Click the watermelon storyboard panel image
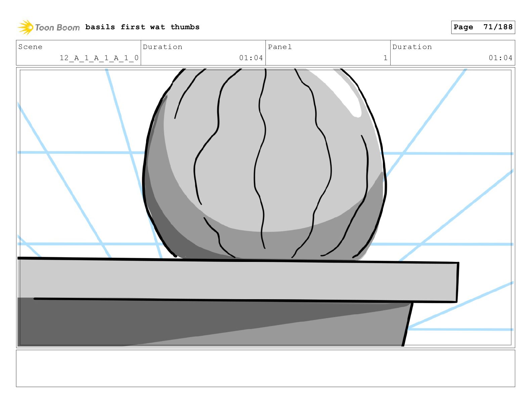This screenshot has height=411, width=532. point(265,207)
